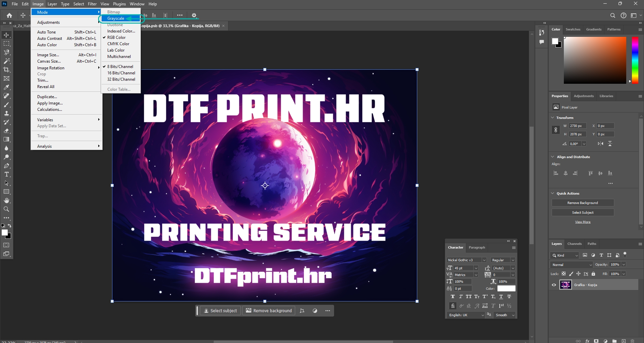Select 16 Bits/Channel option
The image size is (644, 343).
tap(121, 73)
